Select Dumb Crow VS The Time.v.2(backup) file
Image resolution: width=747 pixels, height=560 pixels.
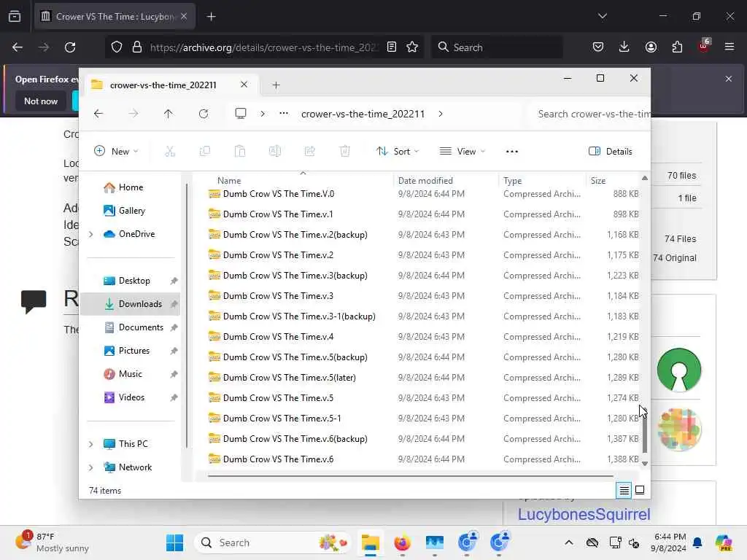click(x=423, y=235)
